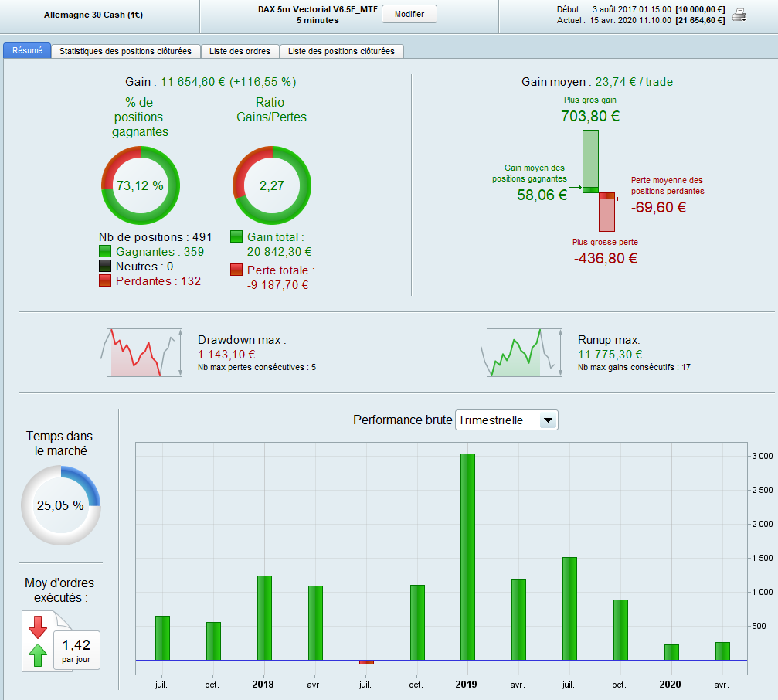Click the Runup max green chart icon
Viewport: 778px width, 700px height.
pyautogui.click(x=521, y=352)
